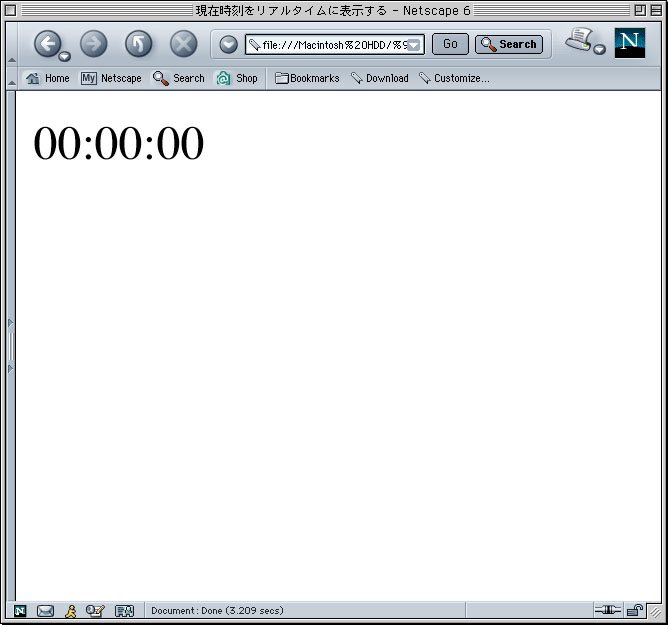Toggle My Sidebar with the sidebar grippy
The height and width of the screenshot is (625, 668).
pos(11,346)
